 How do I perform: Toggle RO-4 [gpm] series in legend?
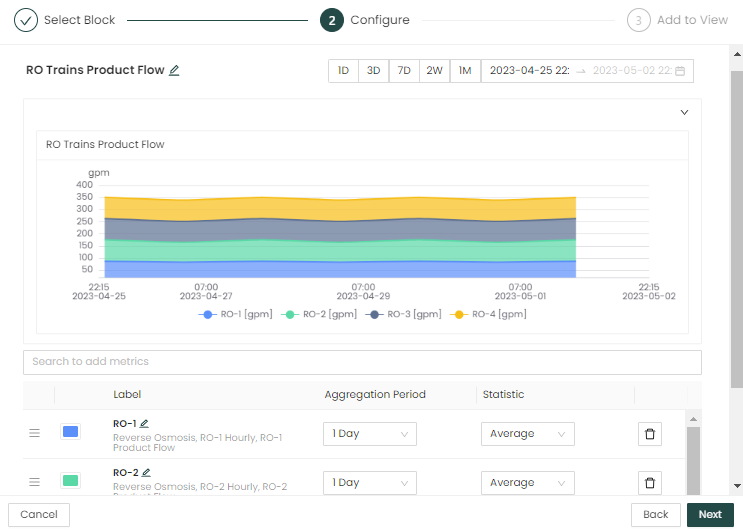coord(489,314)
